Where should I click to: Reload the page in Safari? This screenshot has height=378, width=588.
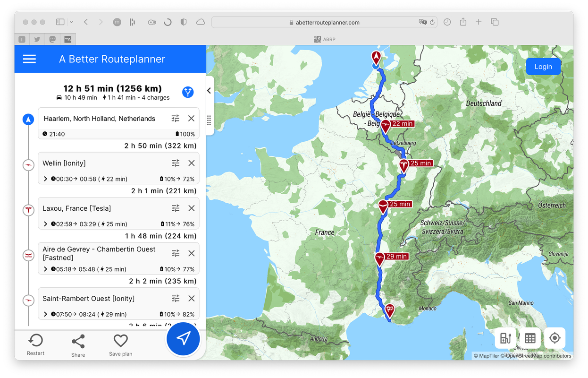coord(432,22)
